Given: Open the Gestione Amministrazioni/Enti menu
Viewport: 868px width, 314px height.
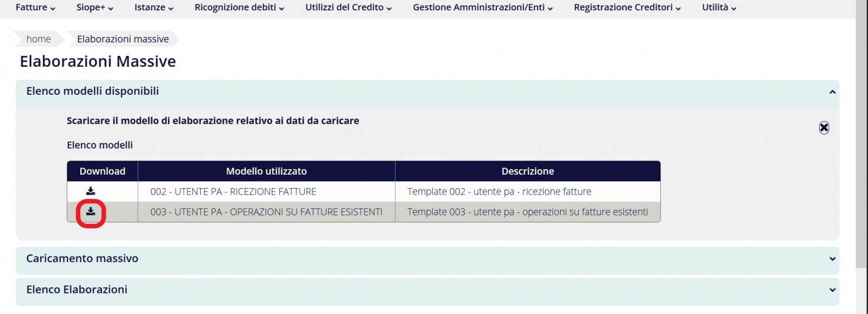Looking at the screenshot, I should 482,8.
